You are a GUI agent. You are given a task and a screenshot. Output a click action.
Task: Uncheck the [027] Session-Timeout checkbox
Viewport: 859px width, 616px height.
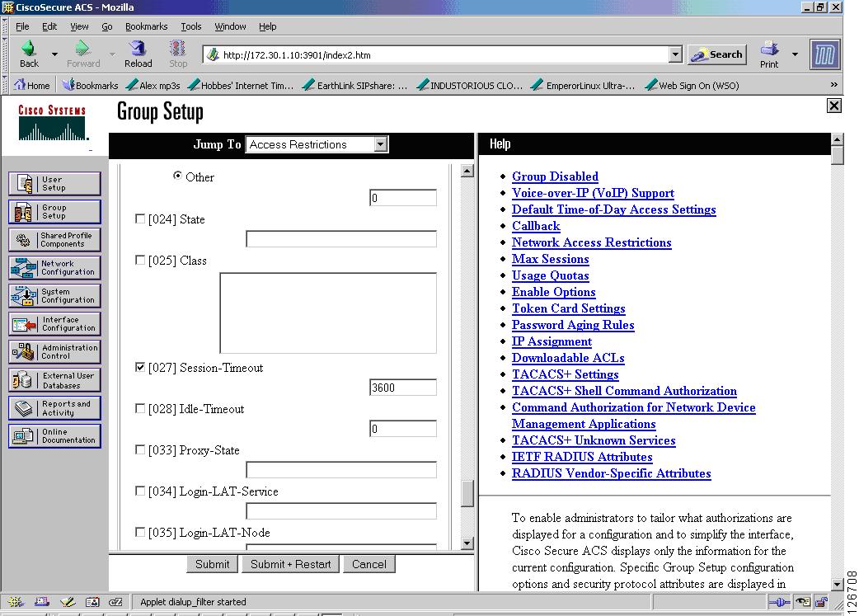[x=140, y=367]
